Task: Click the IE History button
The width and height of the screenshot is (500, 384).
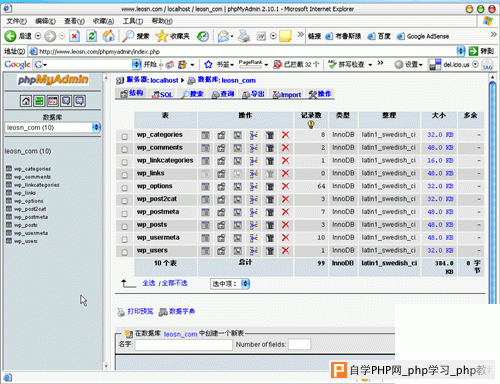Action: [x=202, y=36]
